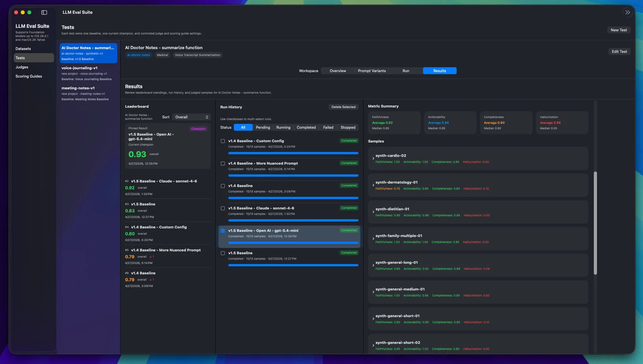The width and height of the screenshot is (643, 364).
Task: Click the samples panel vertical scrollbar
Action: (595, 223)
